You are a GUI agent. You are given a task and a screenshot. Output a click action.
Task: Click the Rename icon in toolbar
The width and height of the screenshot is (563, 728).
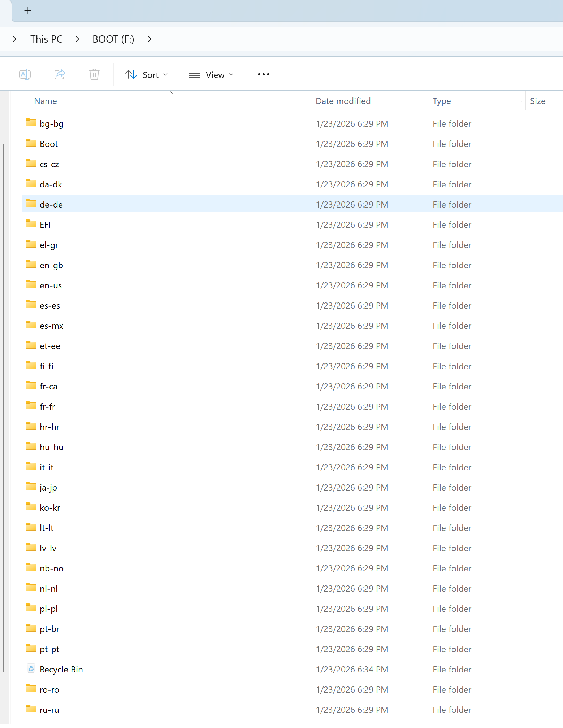25,74
